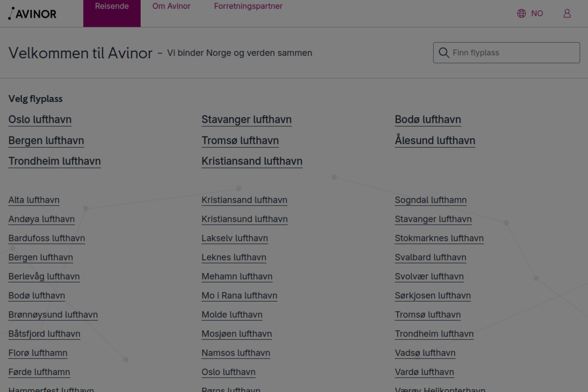
Task: Choose Vadsø lufthavn
Action: [x=425, y=353]
